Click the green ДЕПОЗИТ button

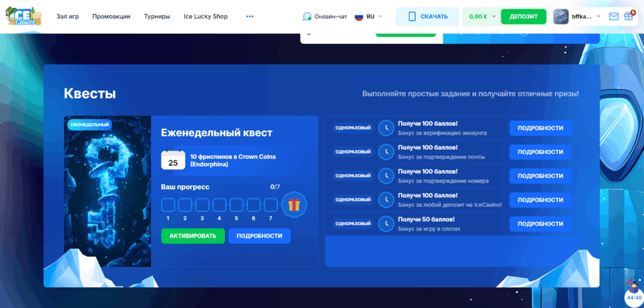click(523, 16)
